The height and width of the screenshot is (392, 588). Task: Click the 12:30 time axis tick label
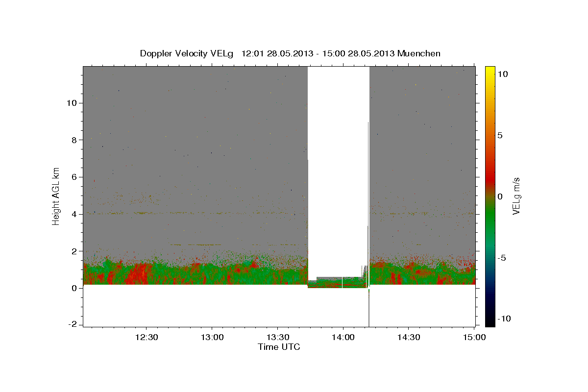(146, 337)
